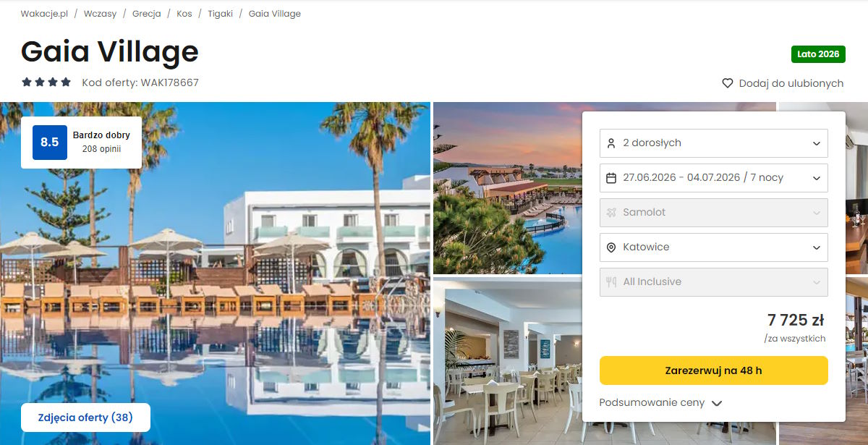
Task: Click the calendar icon in date field
Action: 611,178
